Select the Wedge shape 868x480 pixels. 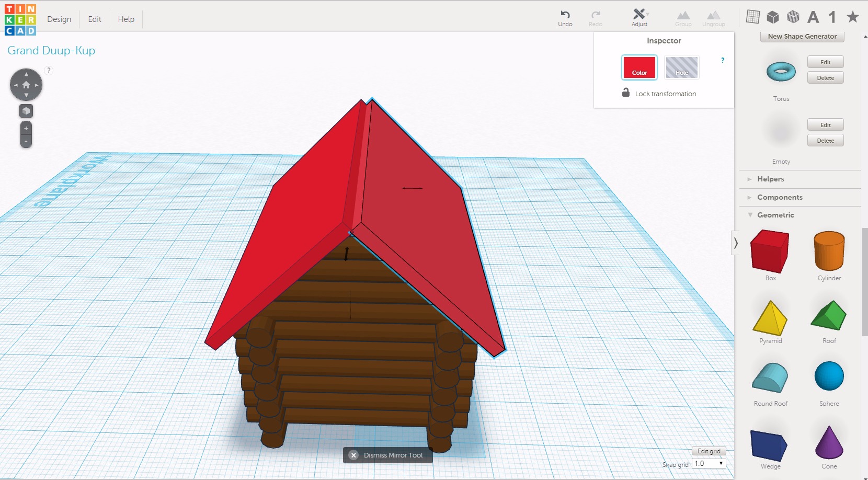coord(769,446)
